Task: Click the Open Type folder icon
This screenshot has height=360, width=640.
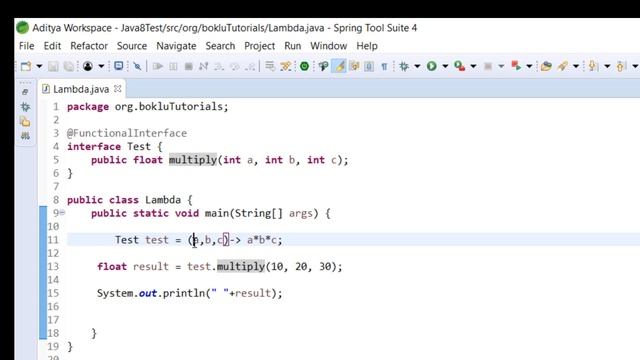Action: click(546, 66)
